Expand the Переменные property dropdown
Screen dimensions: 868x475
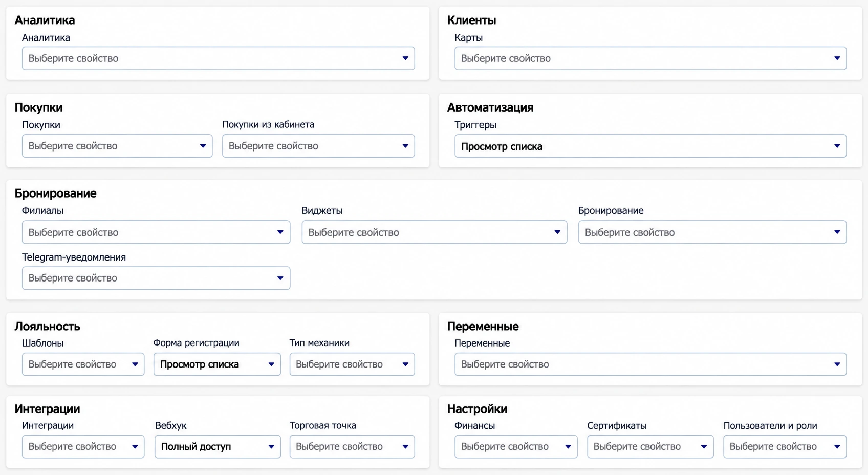coord(650,364)
